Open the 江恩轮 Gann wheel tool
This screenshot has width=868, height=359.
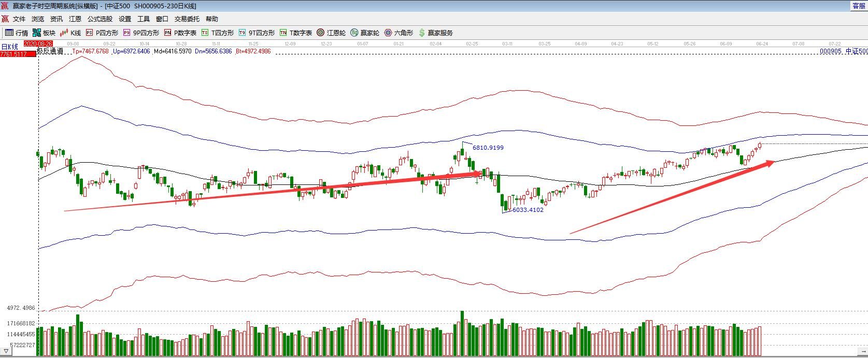point(331,33)
